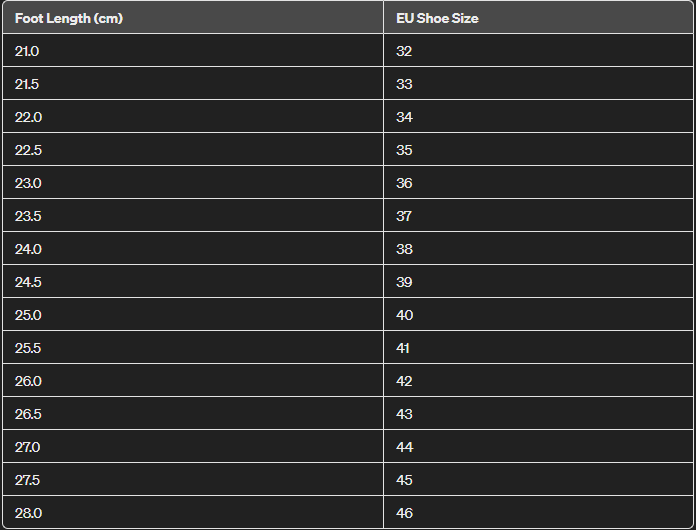This screenshot has width=696, height=530.
Task: Select the EU size 32 cell
Action: coord(404,51)
